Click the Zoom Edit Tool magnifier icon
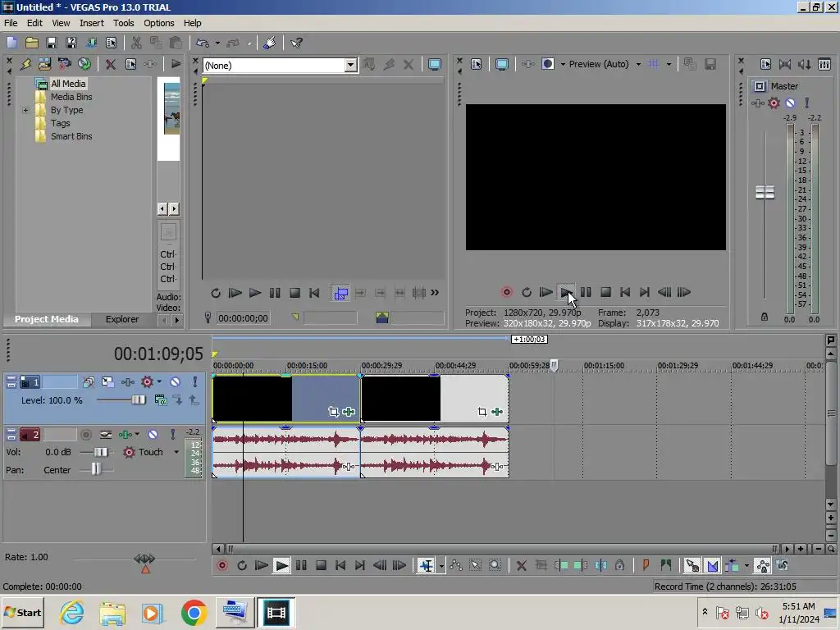This screenshot has height=630, width=840. point(495,565)
